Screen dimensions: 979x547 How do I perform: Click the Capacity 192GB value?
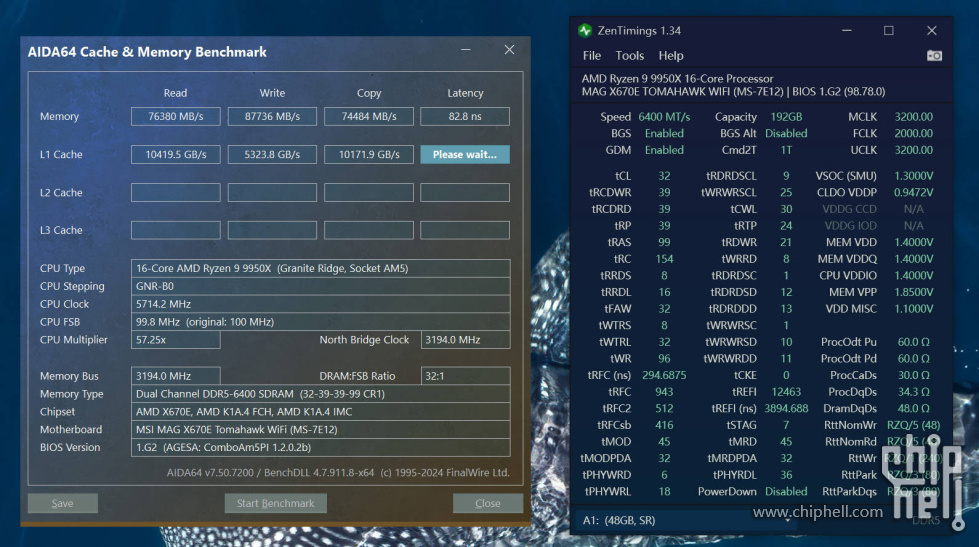786,117
